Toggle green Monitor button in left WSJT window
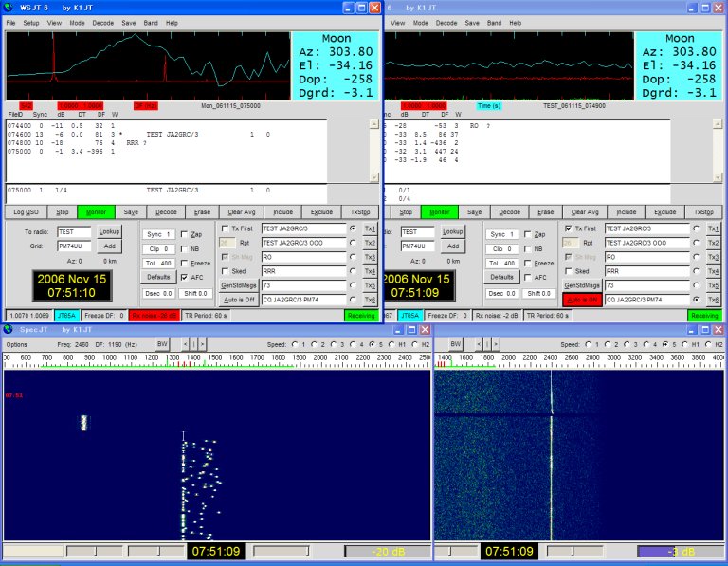The width and height of the screenshot is (728, 566). click(x=96, y=212)
